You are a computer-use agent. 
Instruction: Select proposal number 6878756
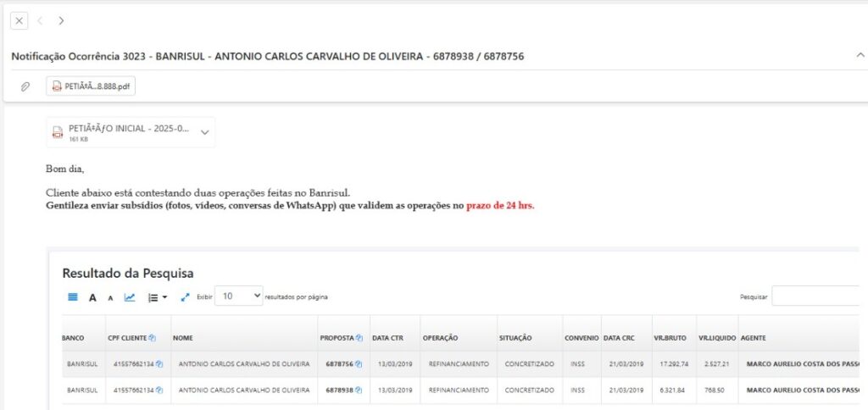tap(339, 364)
